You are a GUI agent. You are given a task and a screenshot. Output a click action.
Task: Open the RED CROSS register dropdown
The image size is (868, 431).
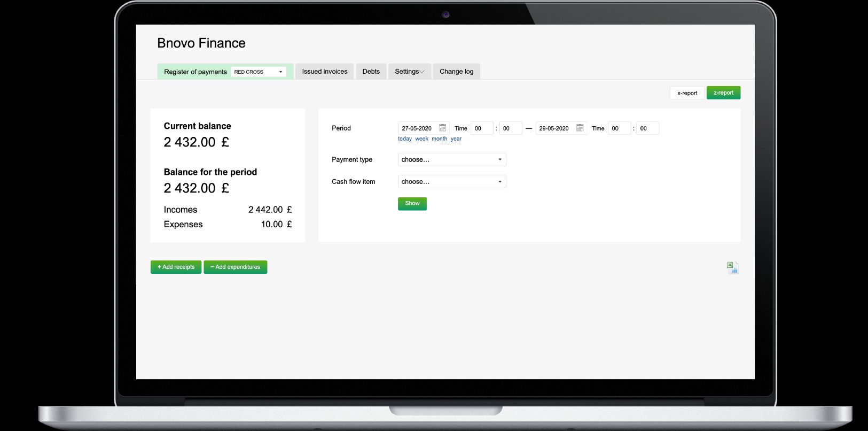(259, 72)
